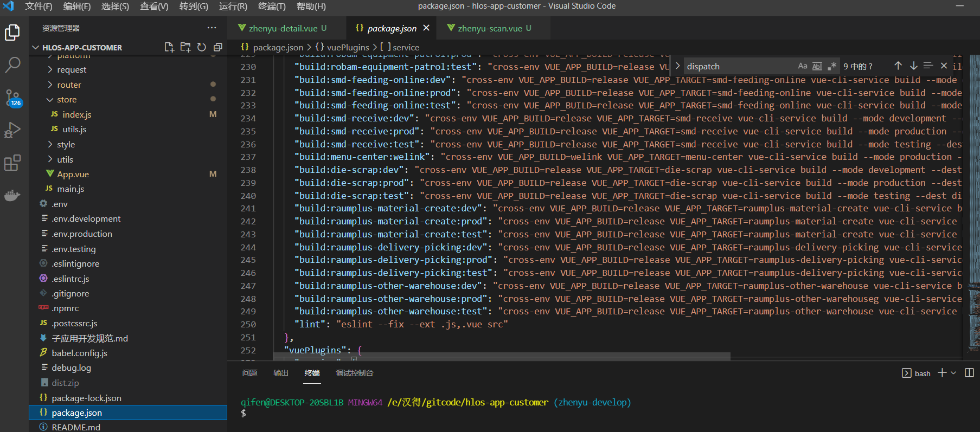
Task: Expand the replace field chevron in find widget
Action: (x=677, y=66)
